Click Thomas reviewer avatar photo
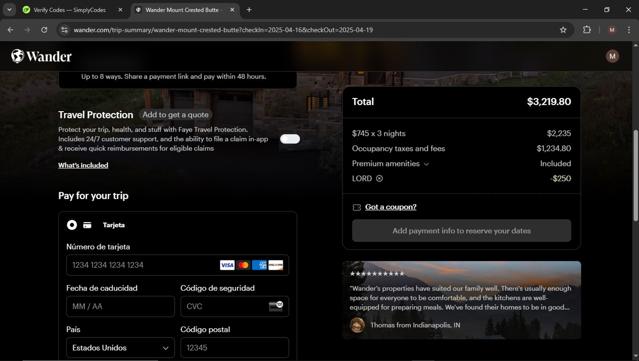The image size is (639, 361). [x=357, y=325]
